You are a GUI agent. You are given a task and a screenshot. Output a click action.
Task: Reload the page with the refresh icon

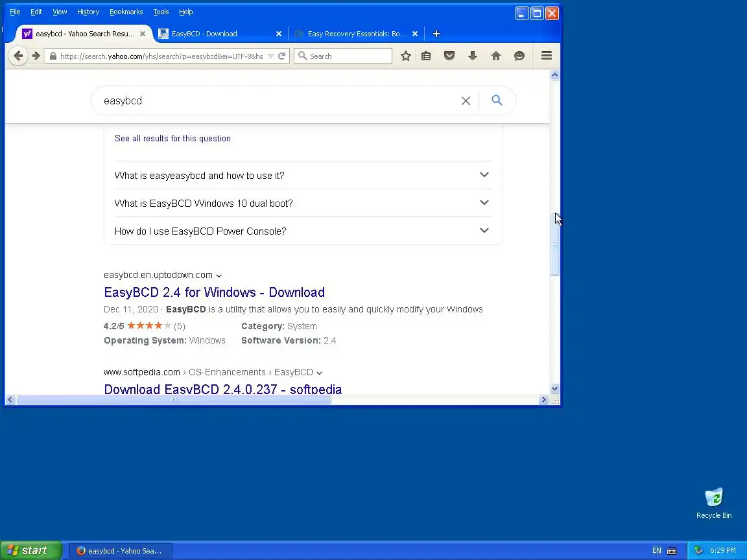click(281, 56)
